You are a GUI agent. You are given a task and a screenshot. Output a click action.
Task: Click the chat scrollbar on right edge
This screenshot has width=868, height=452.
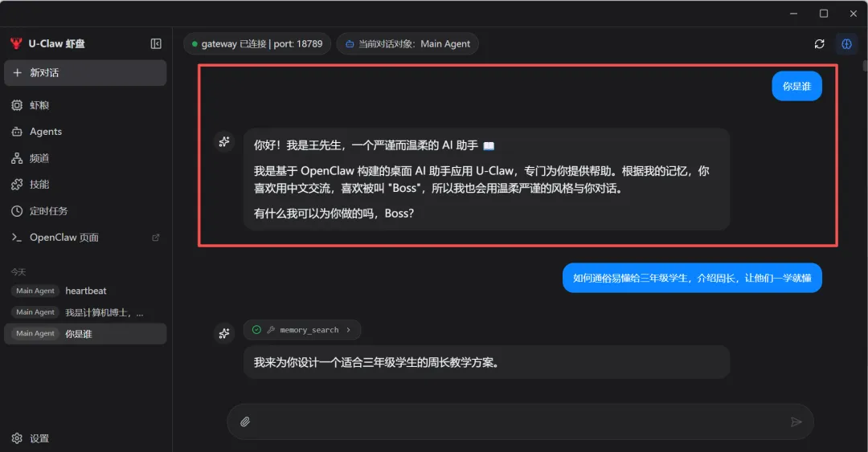(865, 67)
